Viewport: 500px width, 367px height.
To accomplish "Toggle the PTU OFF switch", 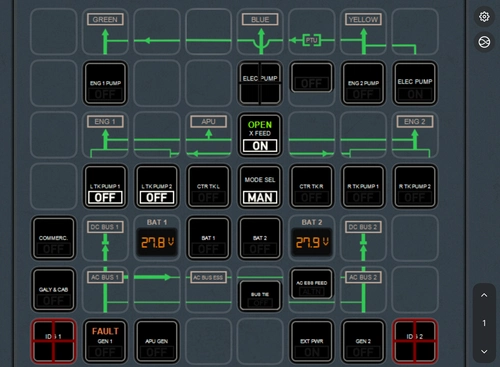I will pos(312,77).
